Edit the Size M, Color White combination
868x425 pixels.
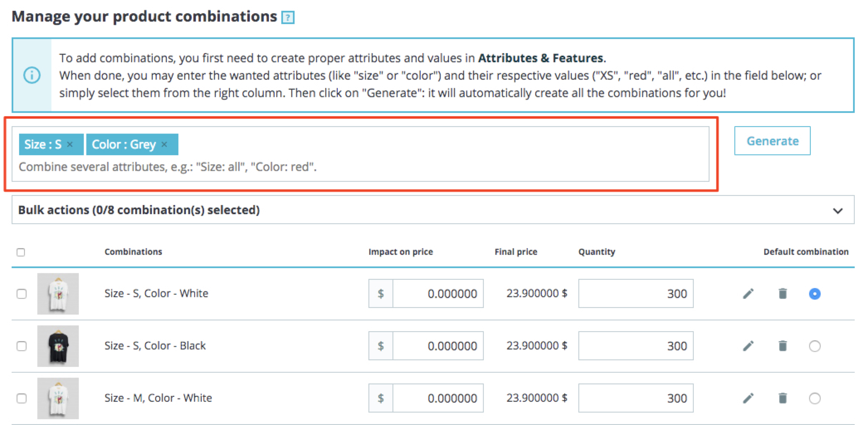click(748, 398)
